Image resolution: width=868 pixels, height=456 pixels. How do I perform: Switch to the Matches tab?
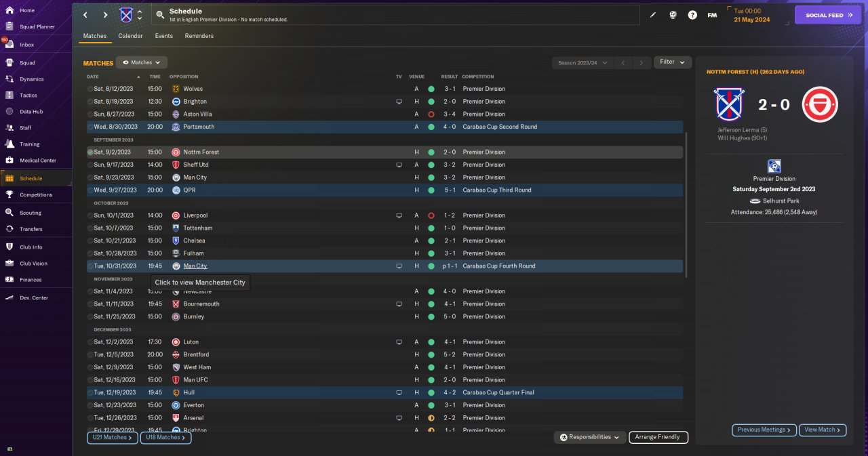tap(95, 36)
